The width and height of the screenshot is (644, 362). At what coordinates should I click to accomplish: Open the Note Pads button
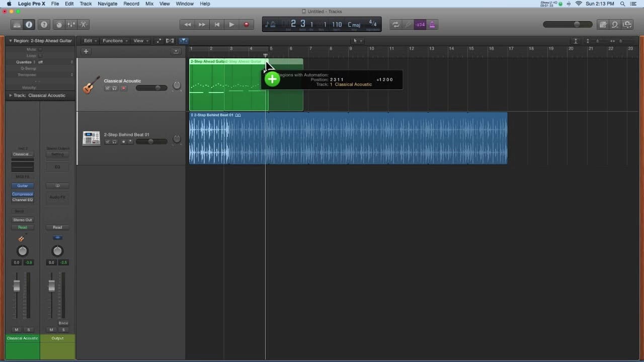point(603,24)
